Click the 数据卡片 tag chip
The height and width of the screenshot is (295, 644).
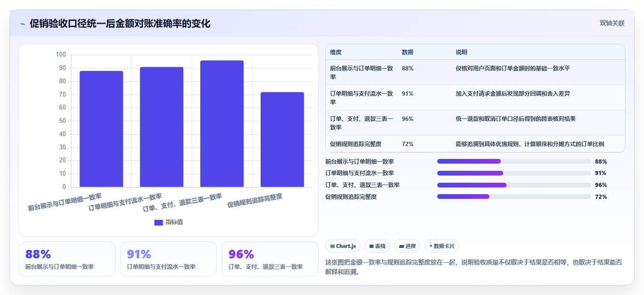pos(442,246)
